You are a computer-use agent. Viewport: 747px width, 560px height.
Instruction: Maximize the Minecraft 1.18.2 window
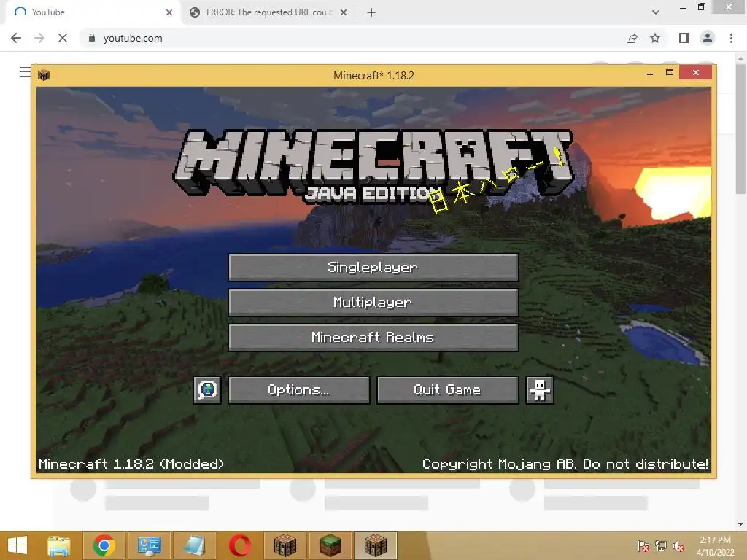point(670,73)
